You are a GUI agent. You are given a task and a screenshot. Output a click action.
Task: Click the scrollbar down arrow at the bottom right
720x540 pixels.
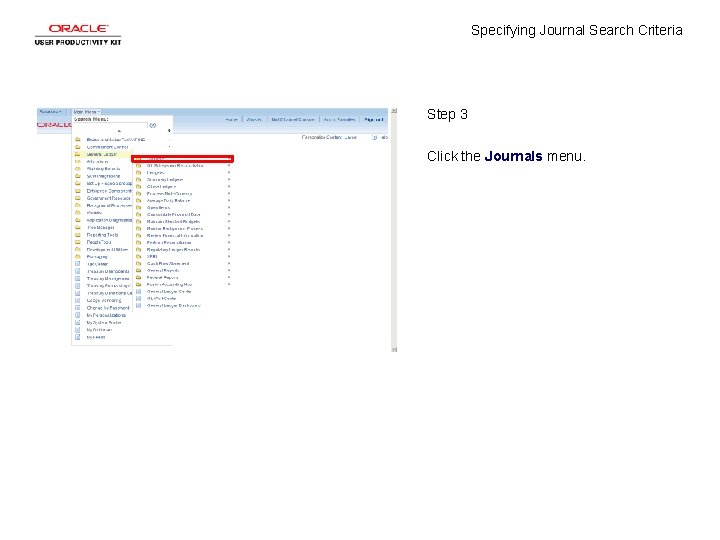pos(394,349)
